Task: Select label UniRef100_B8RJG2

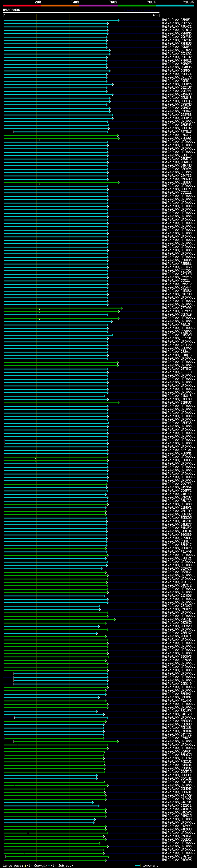Action: (x=177, y=514)
